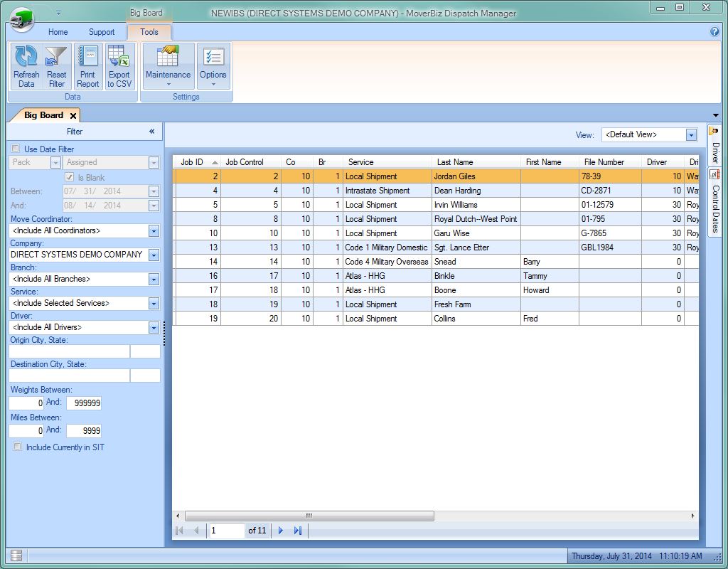The image size is (728, 569).
Task: Enable the Use Date Filter checkbox
Action: [16, 149]
